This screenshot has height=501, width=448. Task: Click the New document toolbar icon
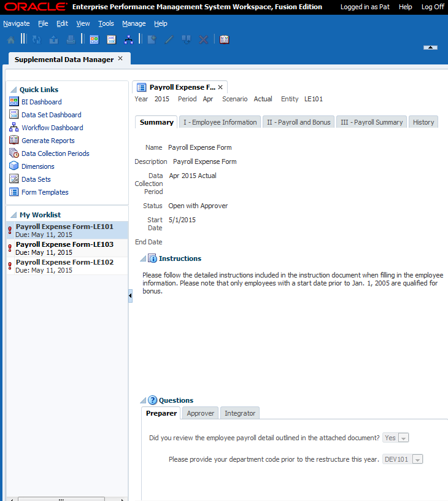pyautogui.click(x=152, y=40)
